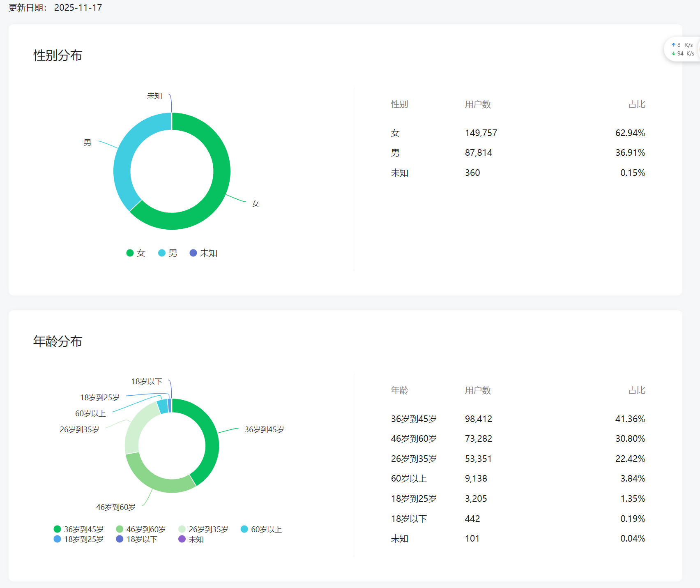Toggle the 男 legend item in gender chart
700x588 pixels.
click(x=168, y=253)
